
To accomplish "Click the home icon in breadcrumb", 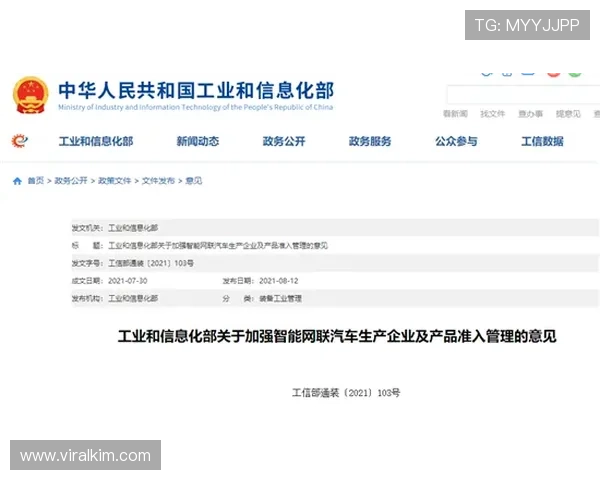I will coord(17,181).
